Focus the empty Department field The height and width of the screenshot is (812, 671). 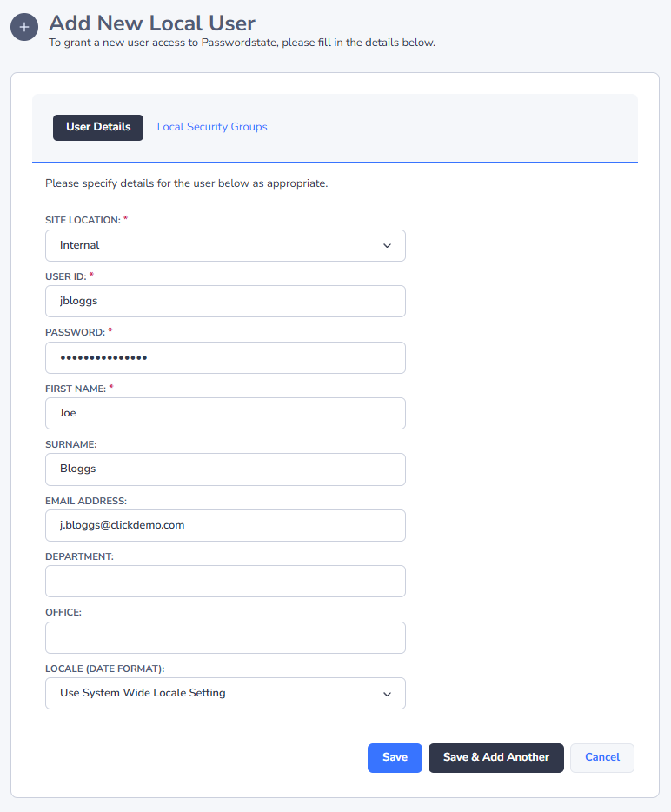pyautogui.click(x=225, y=581)
